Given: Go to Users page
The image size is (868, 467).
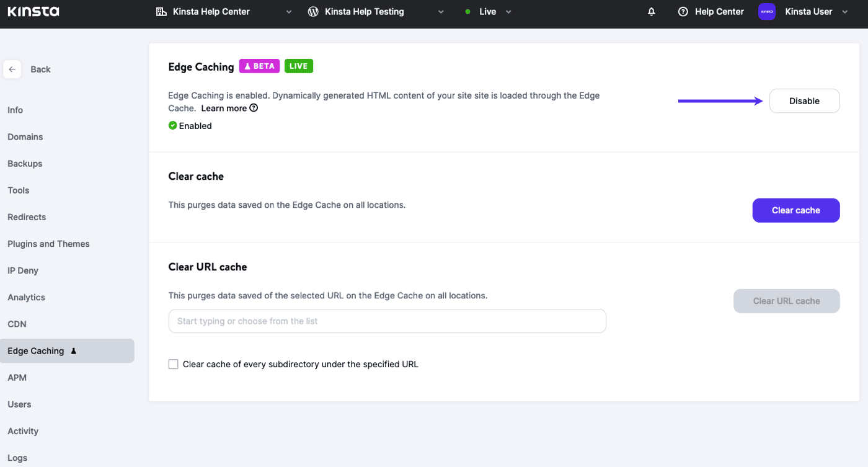Looking at the screenshot, I should (19, 404).
